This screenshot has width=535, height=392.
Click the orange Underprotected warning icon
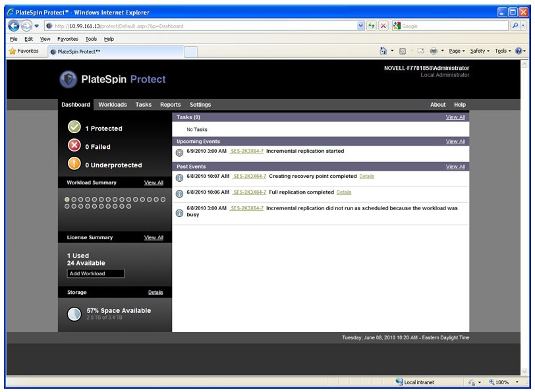click(x=74, y=163)
